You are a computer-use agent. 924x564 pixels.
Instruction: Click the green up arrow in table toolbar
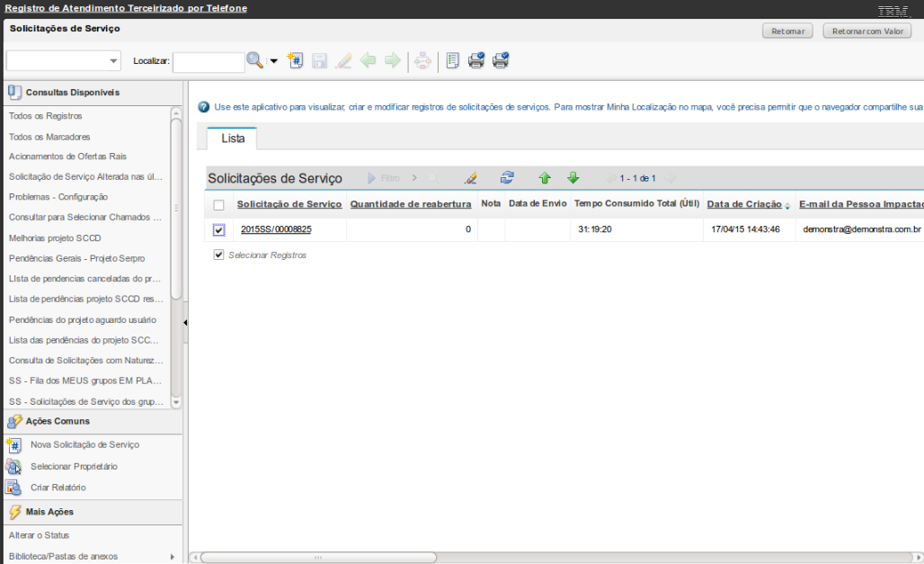tap(544, 178)
